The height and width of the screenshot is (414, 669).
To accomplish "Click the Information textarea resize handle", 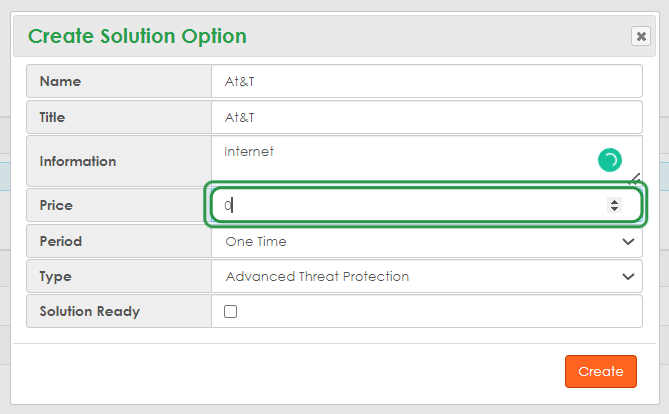I will pos(634,180).
